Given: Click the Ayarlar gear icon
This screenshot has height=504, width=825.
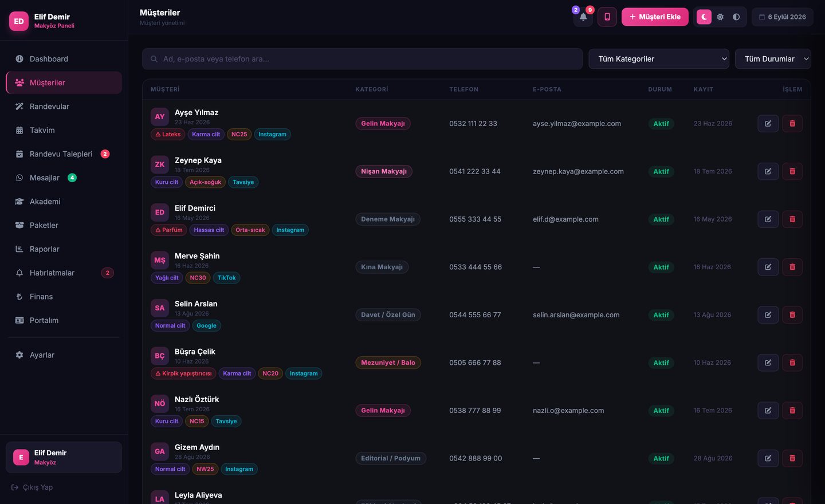Looking at the screenshot, I should point(19,355).
